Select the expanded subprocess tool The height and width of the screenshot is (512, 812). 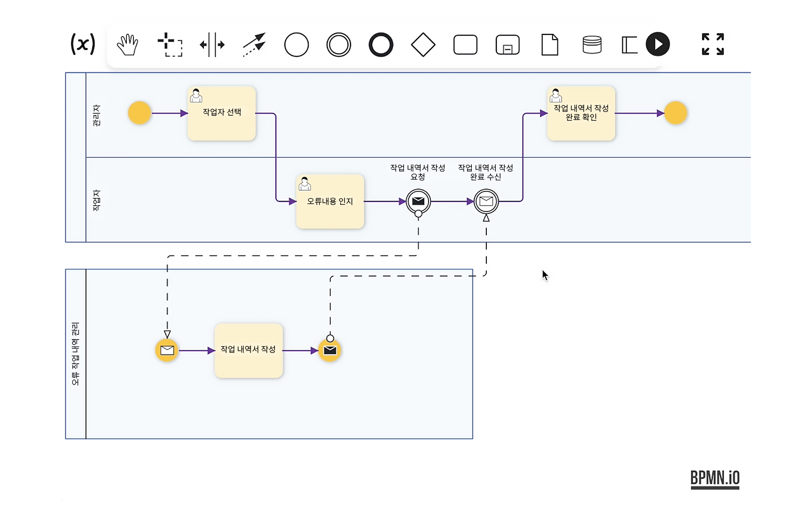(x=507, y=45)
